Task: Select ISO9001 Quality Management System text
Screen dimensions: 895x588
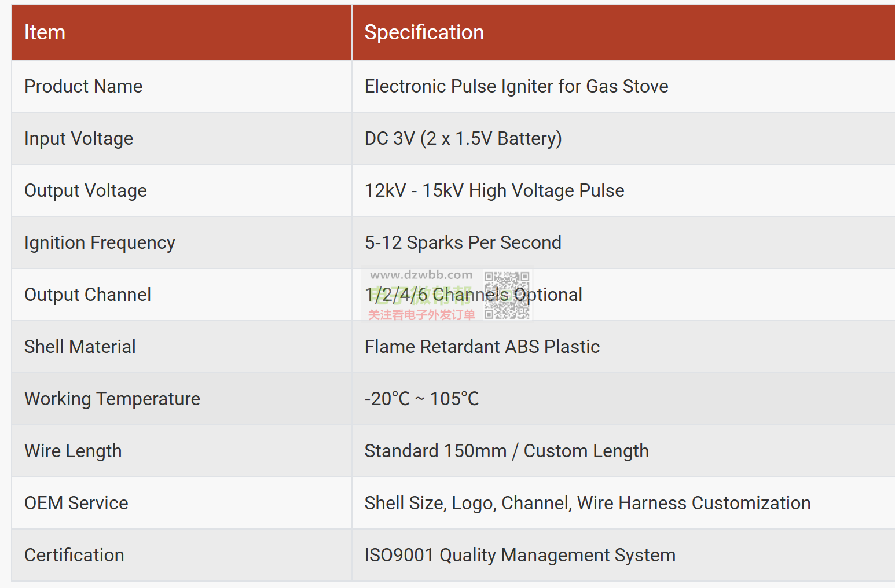Action: [520, 555]
